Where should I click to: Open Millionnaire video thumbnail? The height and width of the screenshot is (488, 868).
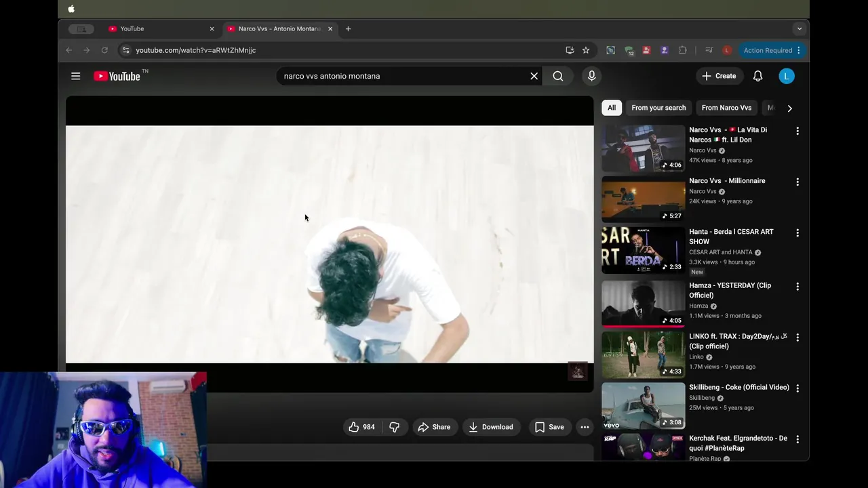(643, 199)
